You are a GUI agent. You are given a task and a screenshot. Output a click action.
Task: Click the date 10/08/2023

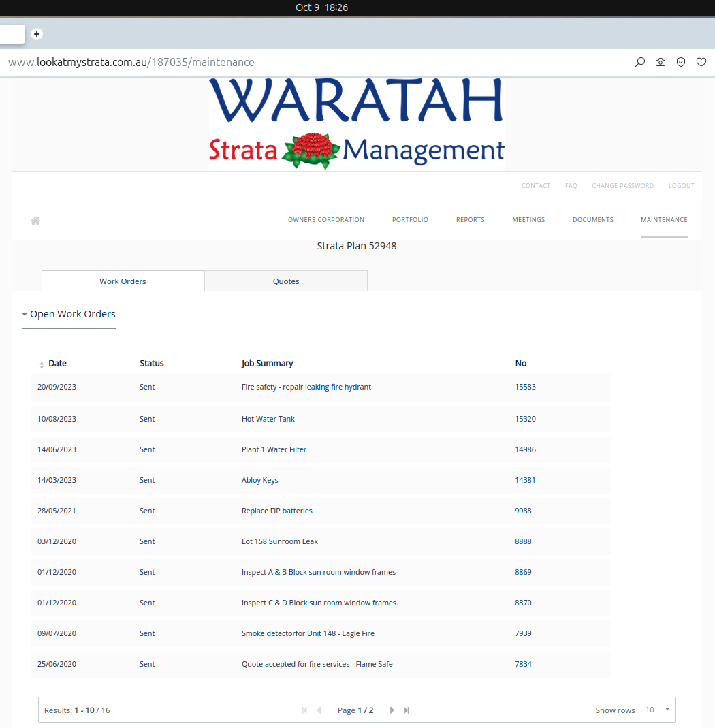coord(57,419)
